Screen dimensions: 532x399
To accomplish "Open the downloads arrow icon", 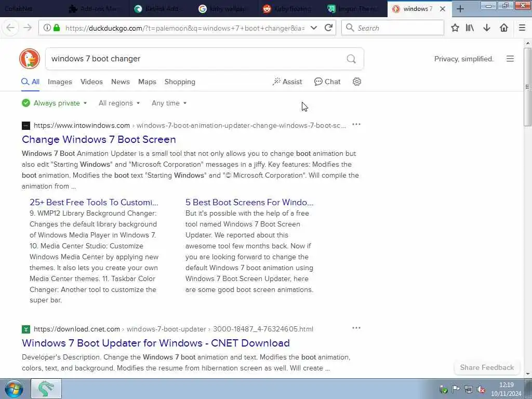I will 487,28.
